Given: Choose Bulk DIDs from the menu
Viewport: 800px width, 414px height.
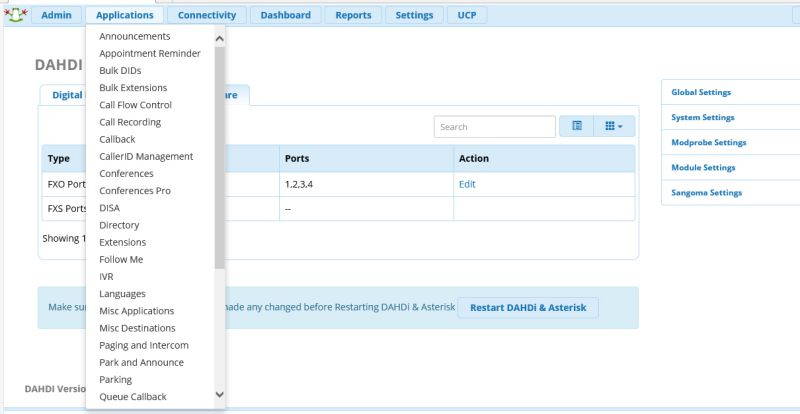Looking at the screenshot, I should click(x=120, y=70).
